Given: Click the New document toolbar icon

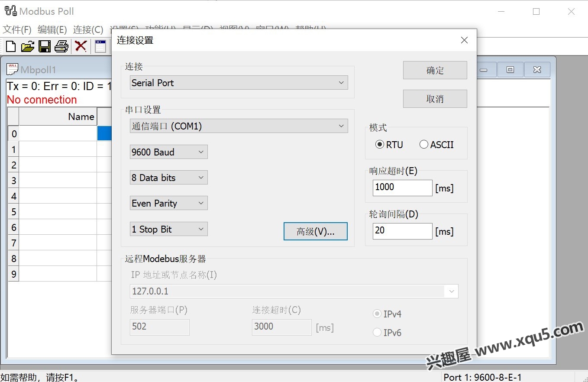Looking at the screenshot, I should (11, 46).
